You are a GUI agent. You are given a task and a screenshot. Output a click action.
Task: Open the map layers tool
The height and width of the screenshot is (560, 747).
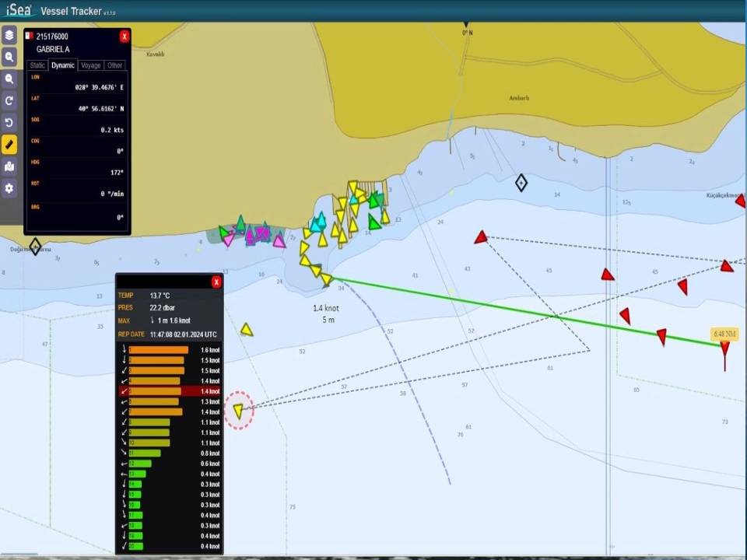(x=9, y=36)
